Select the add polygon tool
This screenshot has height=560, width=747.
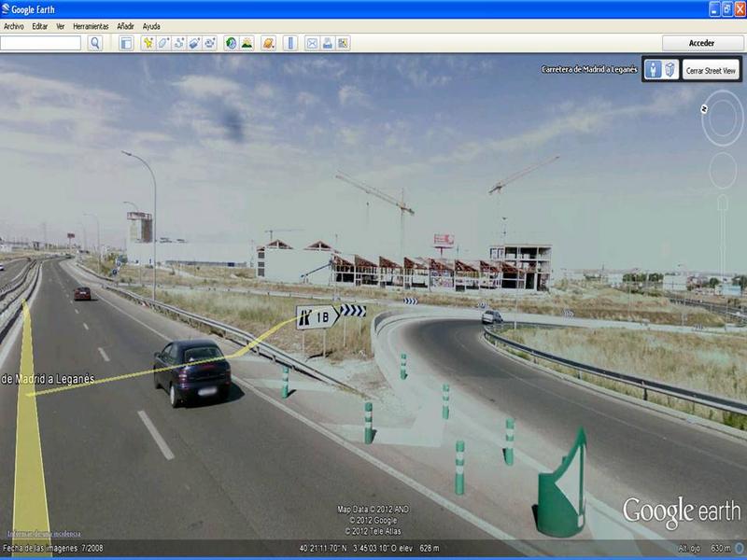(x=163, y=43)
